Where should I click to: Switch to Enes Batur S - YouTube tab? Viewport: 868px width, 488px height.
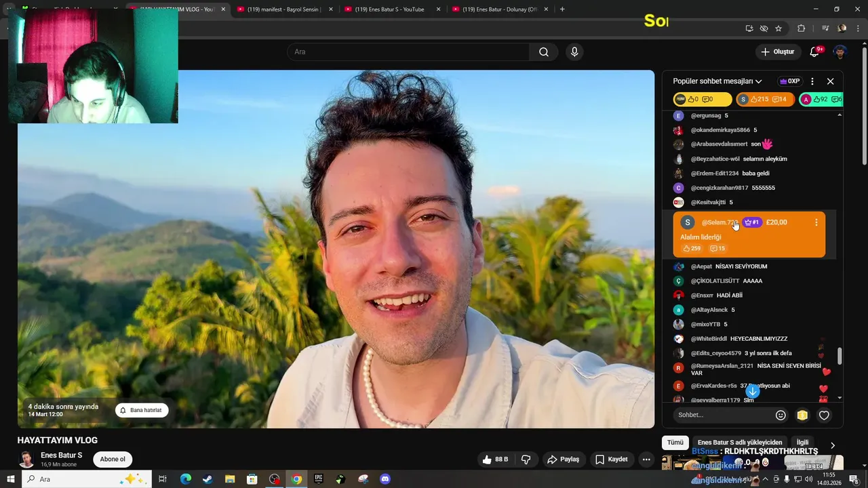pos(391,9)
